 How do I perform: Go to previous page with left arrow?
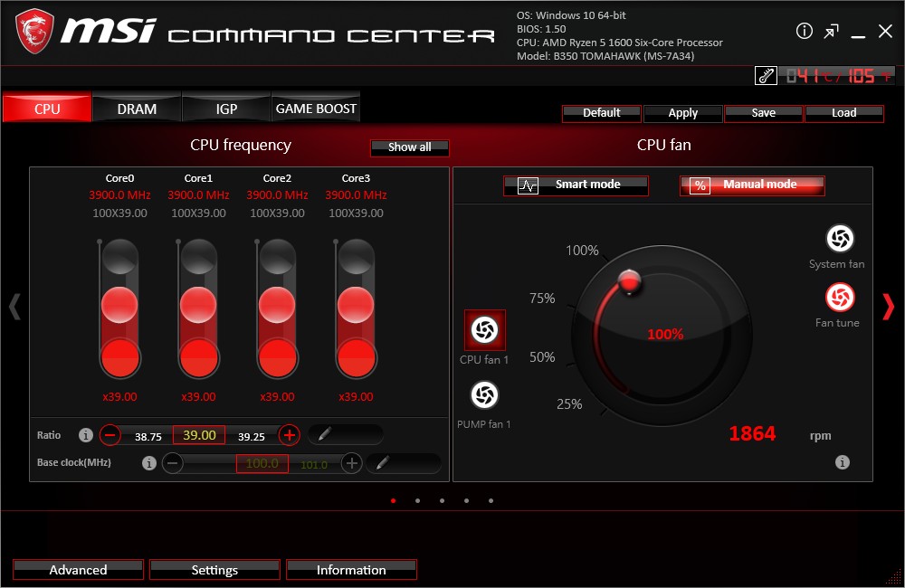(x=14, y=307)
